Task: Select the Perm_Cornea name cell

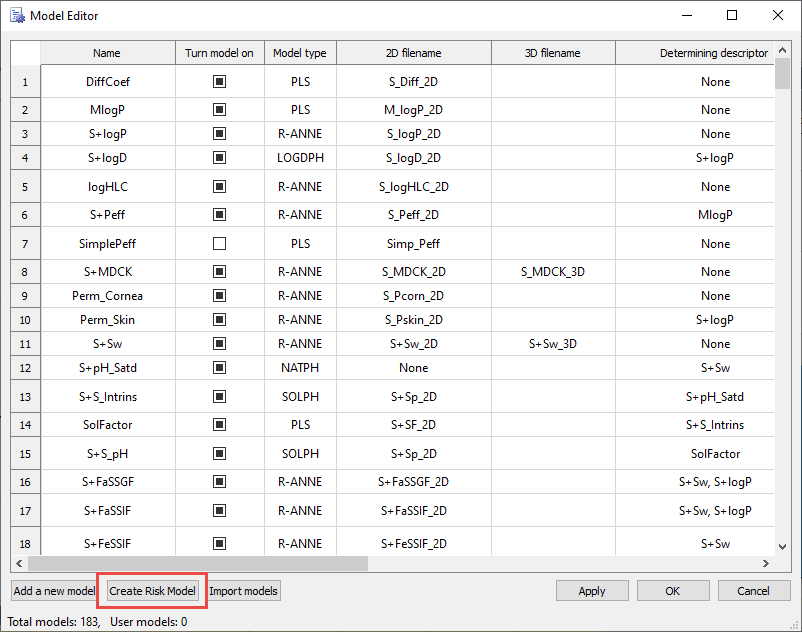Action: pos(107,296)
